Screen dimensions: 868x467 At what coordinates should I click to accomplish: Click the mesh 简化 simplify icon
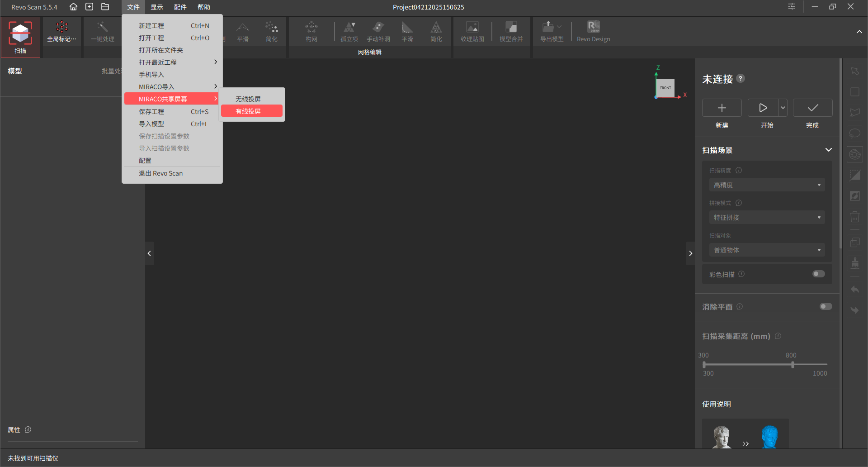436,32
